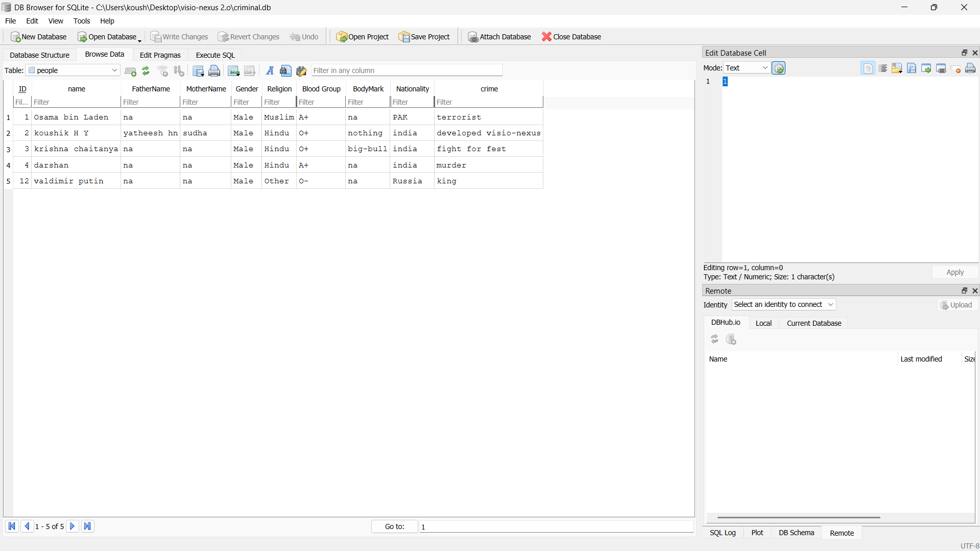Viewport: 980px width, 551px height.
Task: Click the delete record icon
Action: point(250,71)
